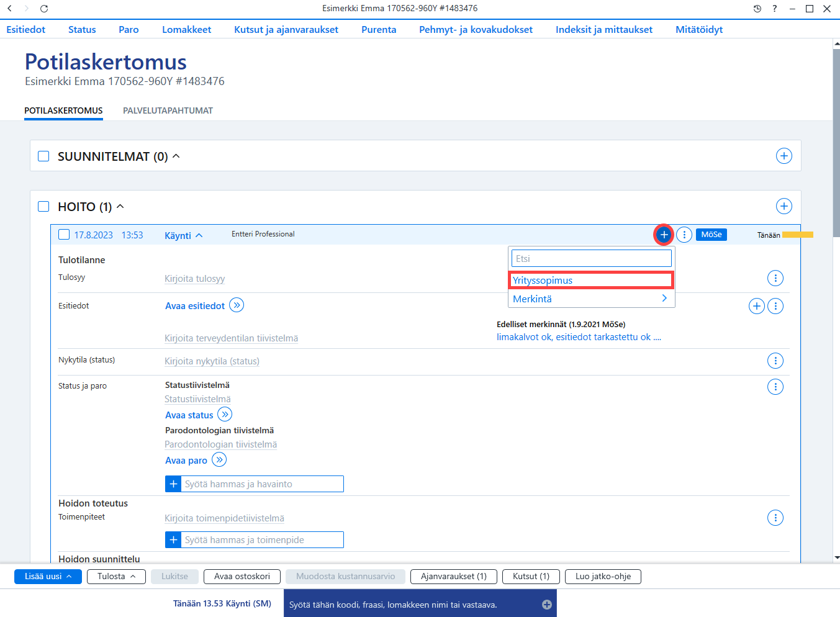Open three-dot menu for Toimenpiteet row

click(x=775, y=518)
